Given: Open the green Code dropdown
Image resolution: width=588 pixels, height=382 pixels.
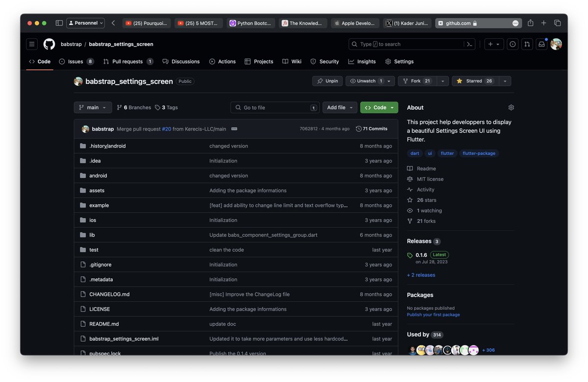Looking at the screenshot, I should pyautogui.click(x=379, y=107).
